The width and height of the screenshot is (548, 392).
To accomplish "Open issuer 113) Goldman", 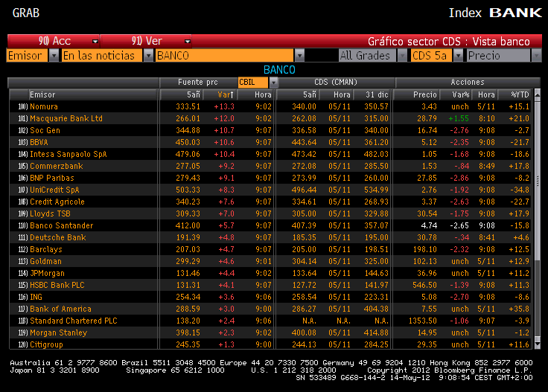I will point(45,261).
